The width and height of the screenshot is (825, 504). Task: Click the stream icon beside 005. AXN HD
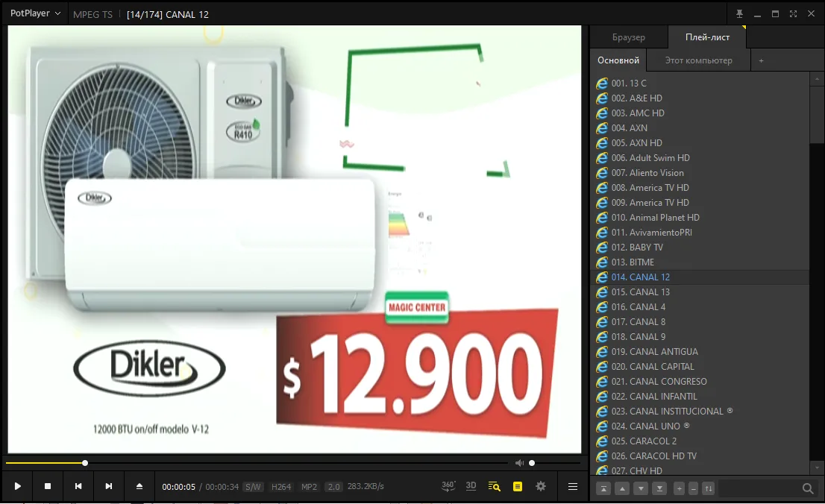pyautogui.click(x=602, y=143)
